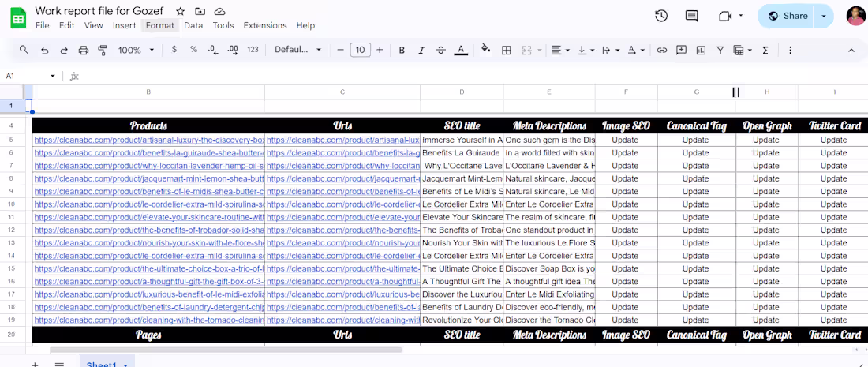Select the "Image SEO" header cell in row 4

626,125
